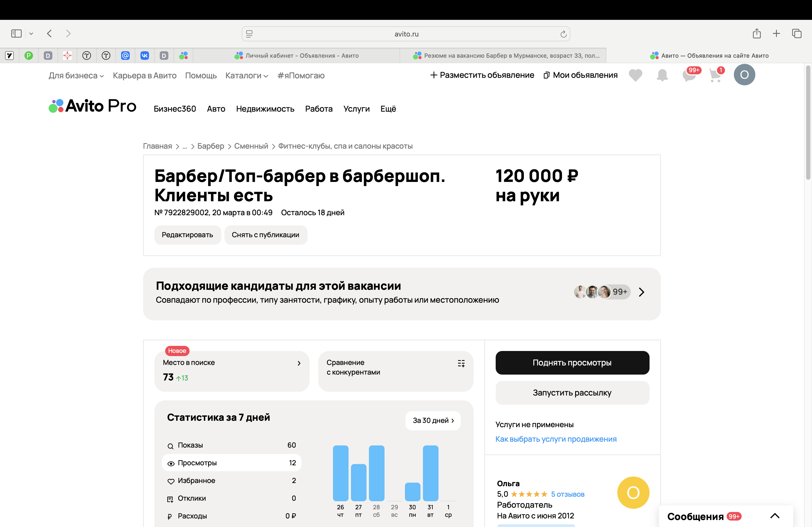This screenshot has width=812, height=527.
Task: Open suitable candidates with right chevron
Action: point(641,292)
